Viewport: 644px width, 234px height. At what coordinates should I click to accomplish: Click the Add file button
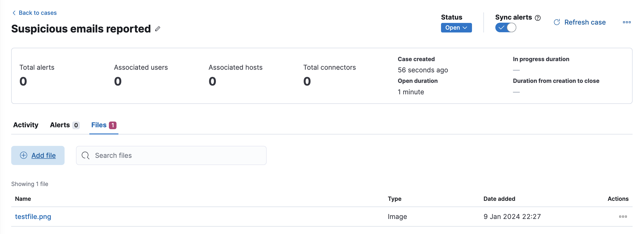(38, 155)
